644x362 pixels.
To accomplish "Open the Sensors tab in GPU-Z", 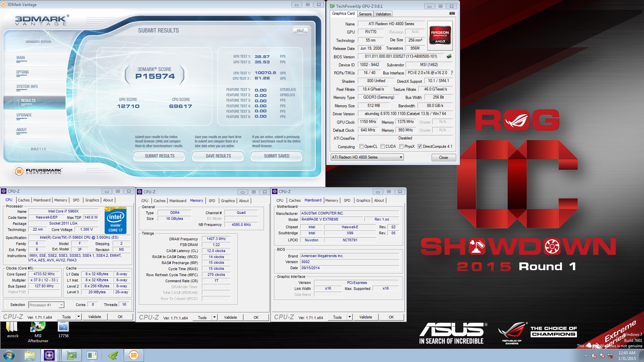I will point(365,14).
